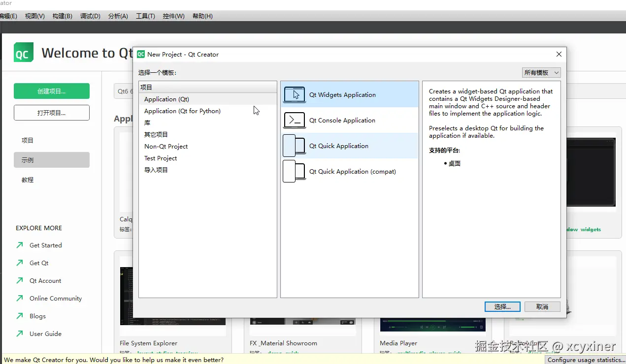Switch to 项目 in Welcome sidebar
The width and height of the screenshot is (626, 364).
pyautogui.click(x=52, y=140)
